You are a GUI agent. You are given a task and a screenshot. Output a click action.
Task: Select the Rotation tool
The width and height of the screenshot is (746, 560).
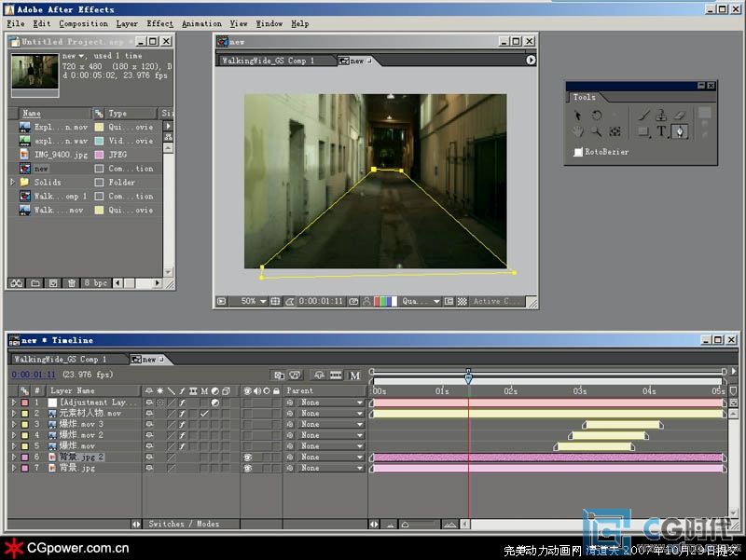point(597,115)
